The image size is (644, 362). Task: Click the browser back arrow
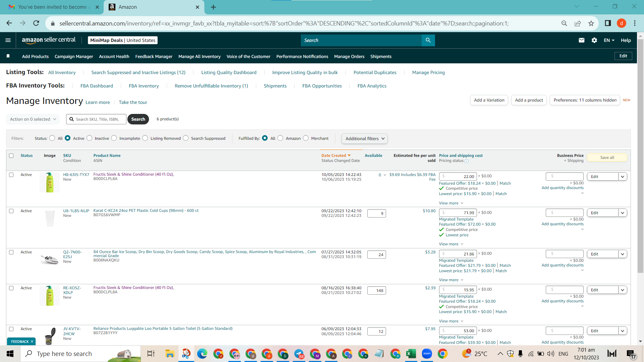[9, 23]
